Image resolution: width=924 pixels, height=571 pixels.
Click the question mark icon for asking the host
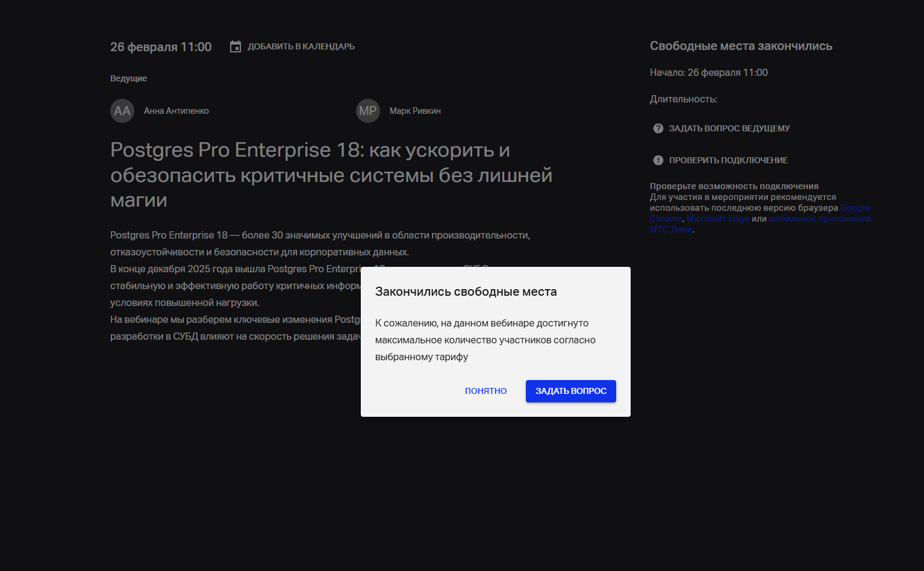(x=658, y=128)
